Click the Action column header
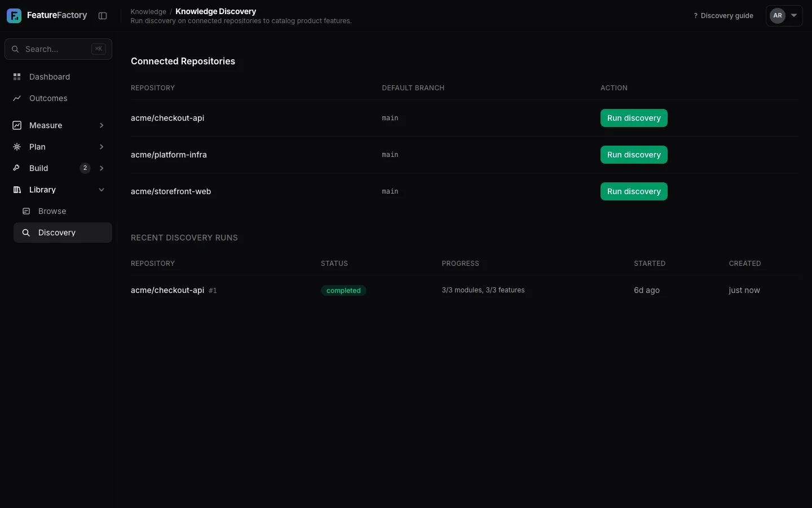This screenshot has height=508, width=812. coord(614,88)
